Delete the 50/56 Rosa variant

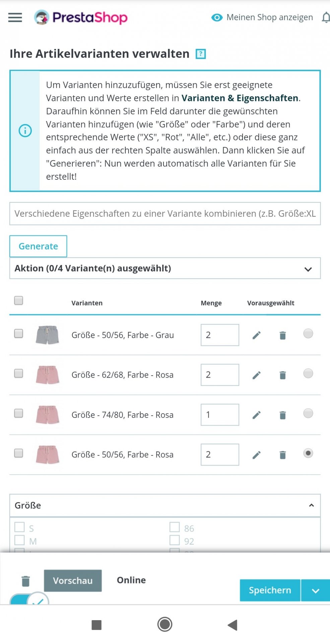tap(283, 455)
